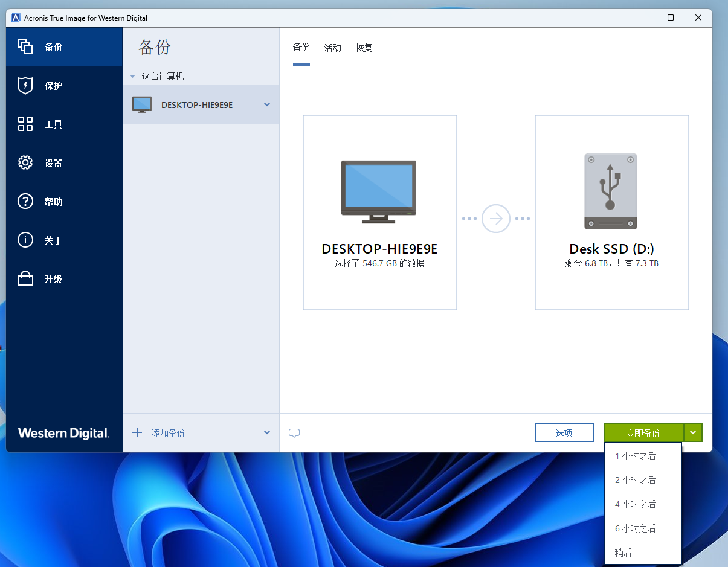
Task: Click the Upgrade shopping bag icon
Action: pos(25,279)
